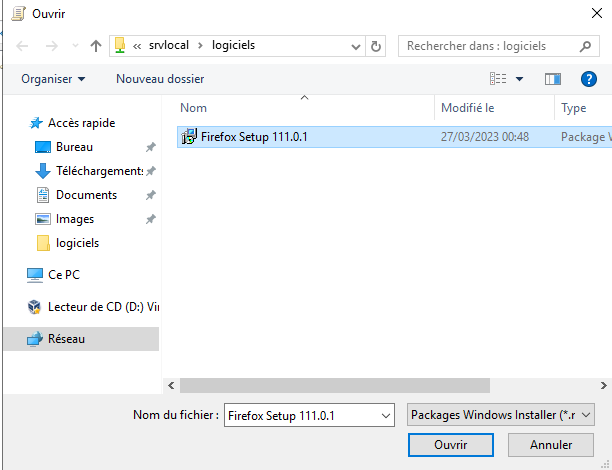Click the change view layout icon

498,78
